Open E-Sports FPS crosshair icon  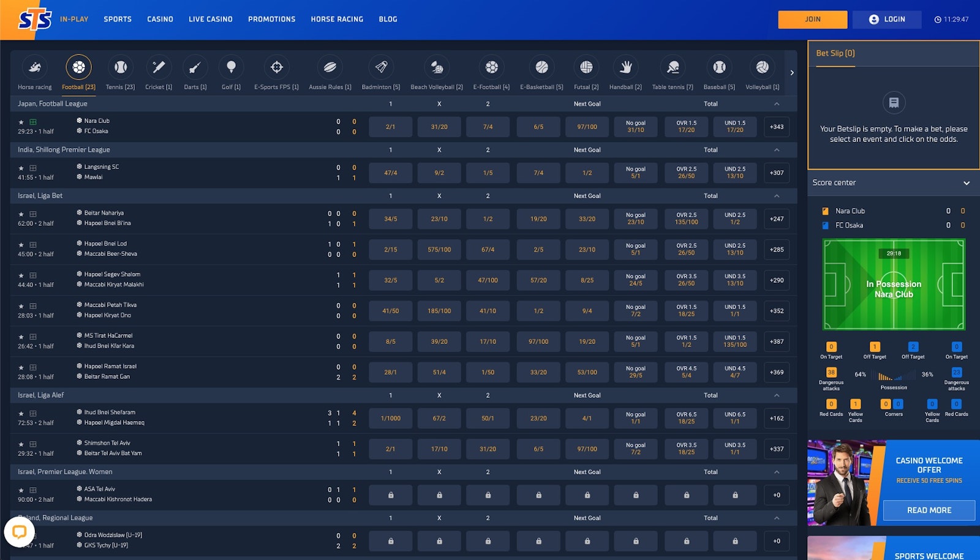(x=276, y=67)
